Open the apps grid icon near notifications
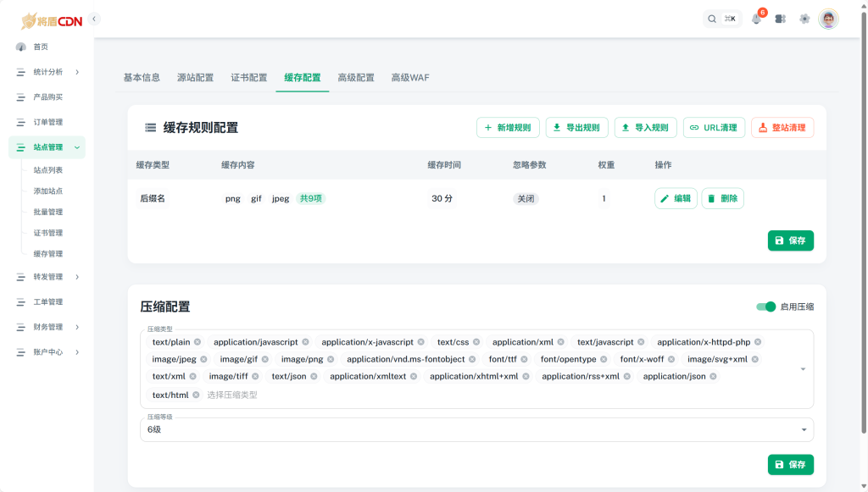 781,18
